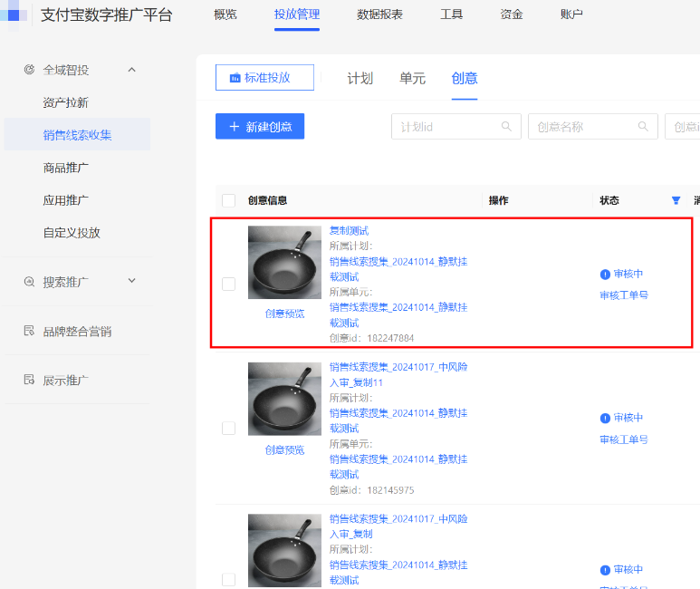Switch to the 计划 tab
Image resolution: width=700 pixels, height=589 pixels.
(x=360, y=78)
